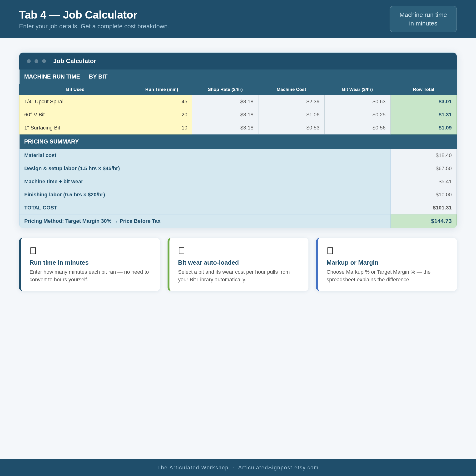Click the Bit wear auto-loaded card heading
This screenshot has width=476, height=476.
point(208,262)
